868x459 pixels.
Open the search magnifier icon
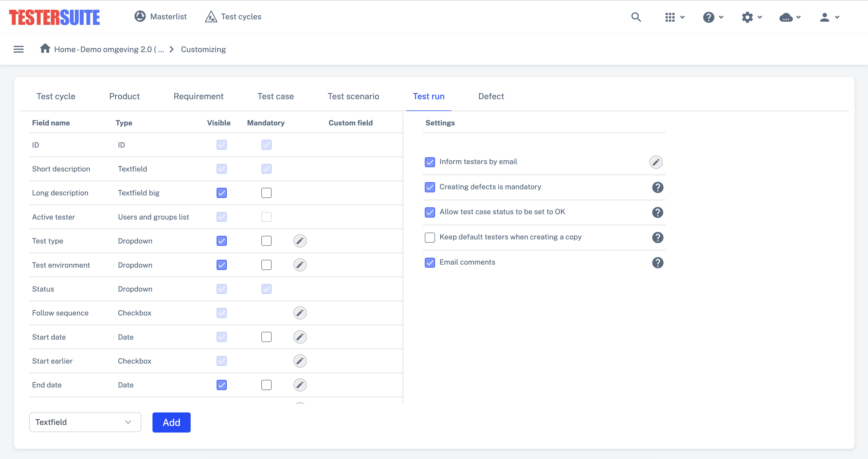(x=636, y=17)
